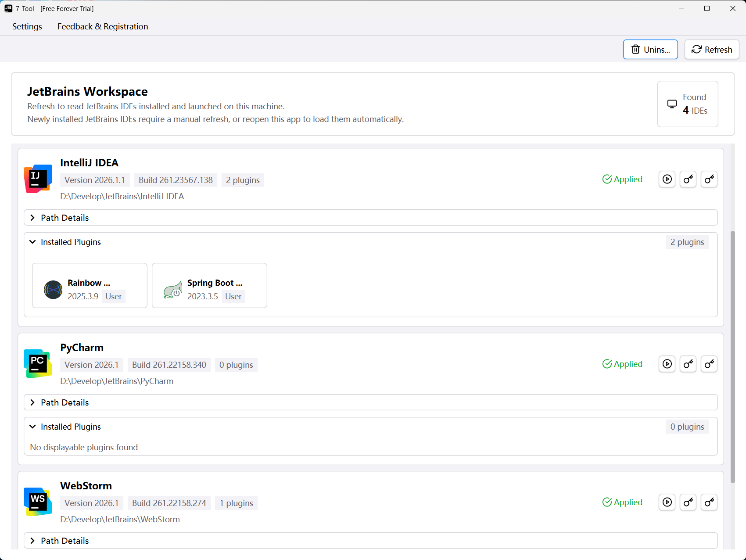
Task: Select the Spring Boot plugin name text
Action: point(215,283)
